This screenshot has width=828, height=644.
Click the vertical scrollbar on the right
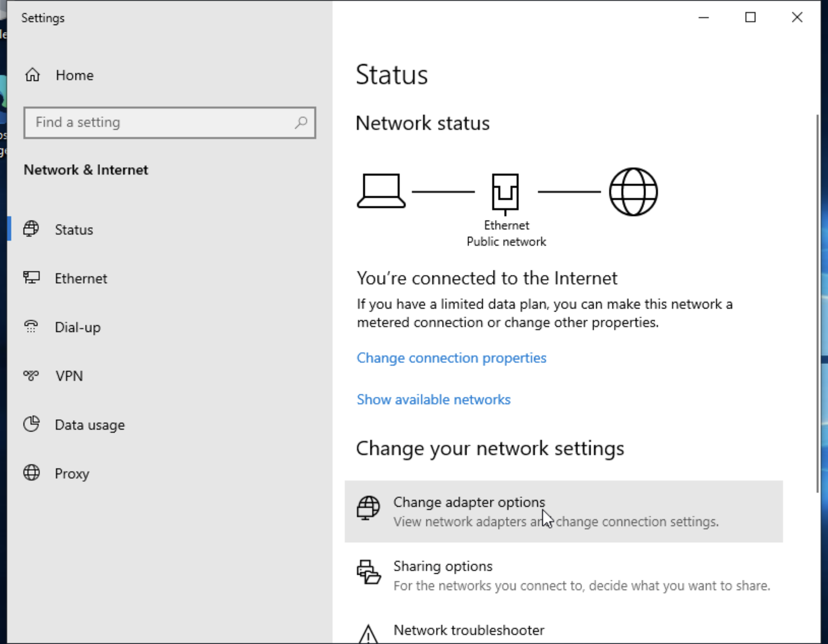(817, 302)
